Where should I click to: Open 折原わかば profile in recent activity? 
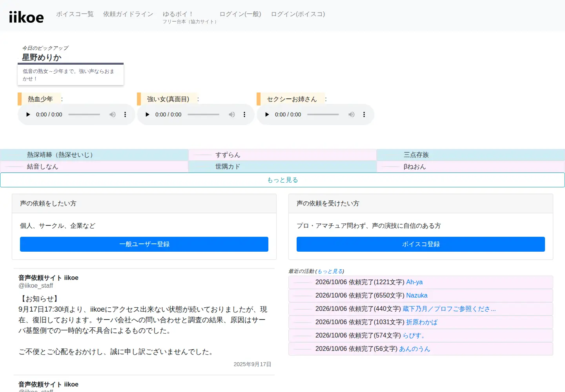(422, 322)
